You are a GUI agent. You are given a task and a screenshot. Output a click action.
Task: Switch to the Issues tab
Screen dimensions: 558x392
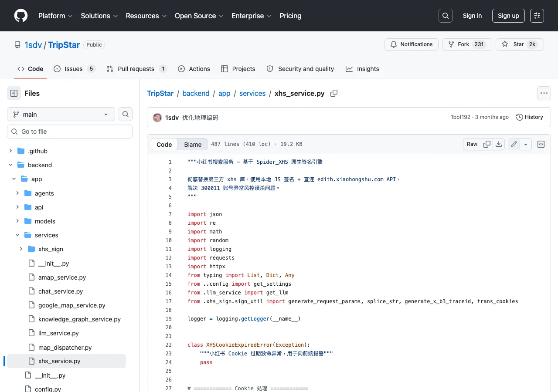(x=75, y=69)
